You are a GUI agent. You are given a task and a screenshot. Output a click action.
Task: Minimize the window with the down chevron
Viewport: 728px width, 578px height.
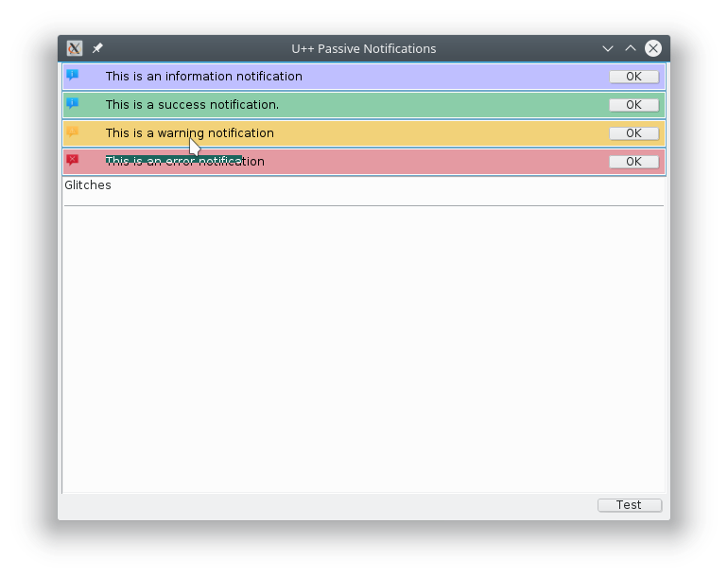click(x=608, y=48)
